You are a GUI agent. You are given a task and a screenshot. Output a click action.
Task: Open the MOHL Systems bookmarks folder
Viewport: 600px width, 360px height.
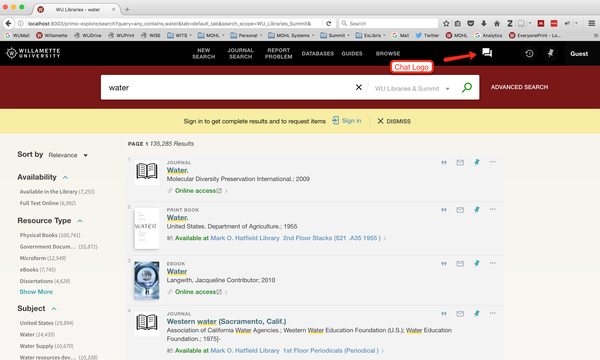tap(291, 35)
